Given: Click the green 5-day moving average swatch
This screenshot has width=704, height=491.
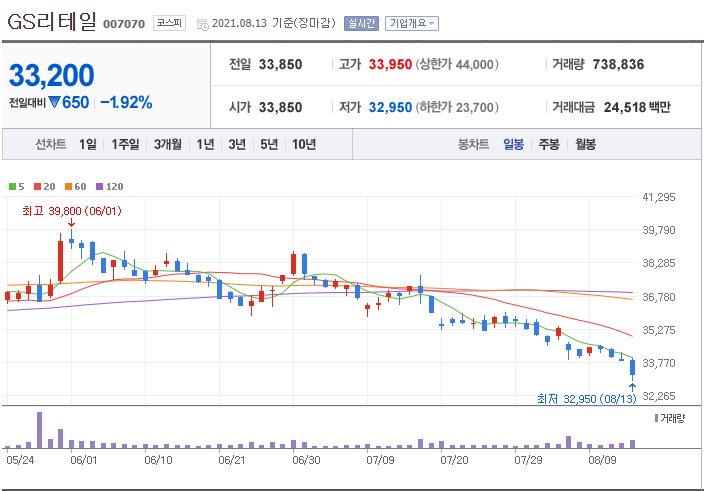Looking at the screenshot, I should [x=12, y=186].
